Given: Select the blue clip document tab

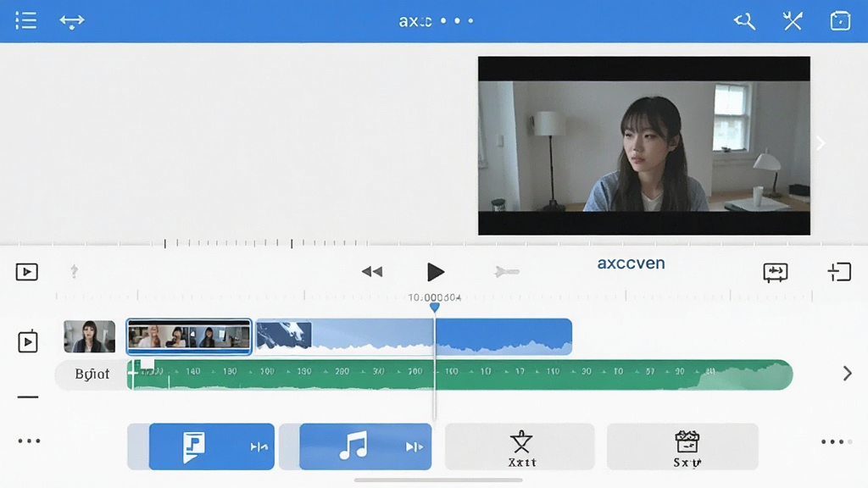Looking at the screenshot, I should click(211, 446).
